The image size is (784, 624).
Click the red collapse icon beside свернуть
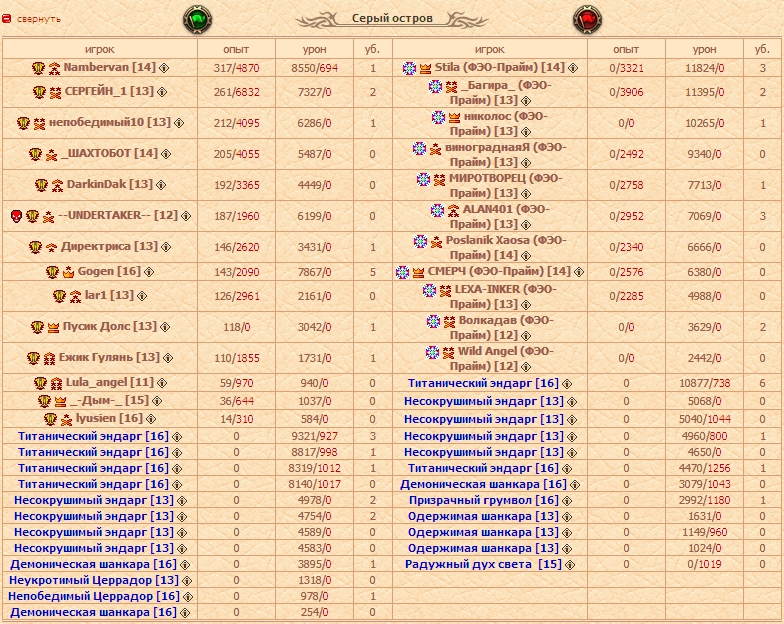[x=6, y=19]
